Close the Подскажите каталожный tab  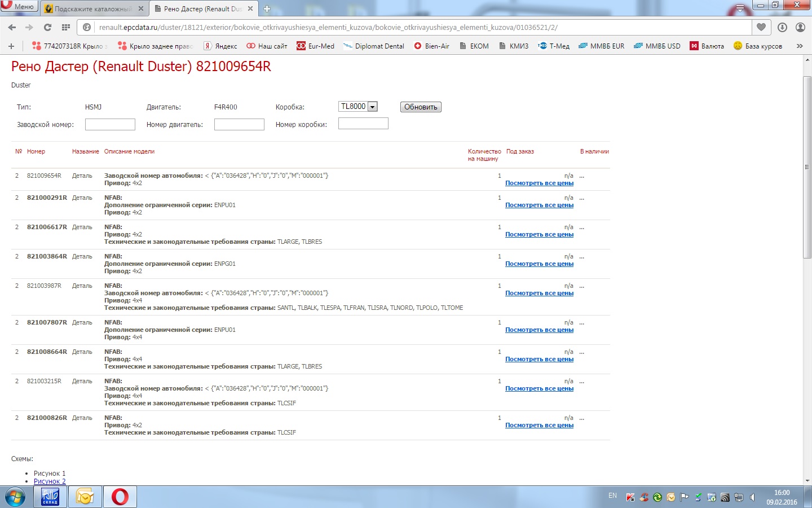click(x=141, y=8)
